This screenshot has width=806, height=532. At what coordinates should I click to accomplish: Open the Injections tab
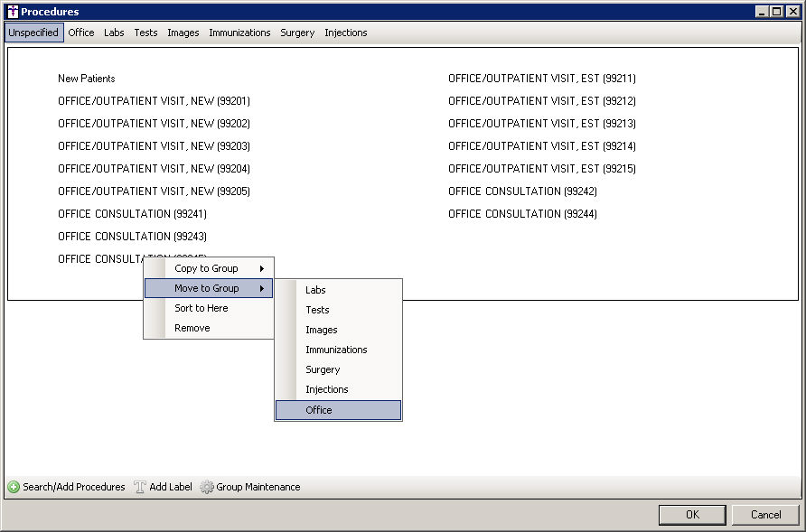345,33
